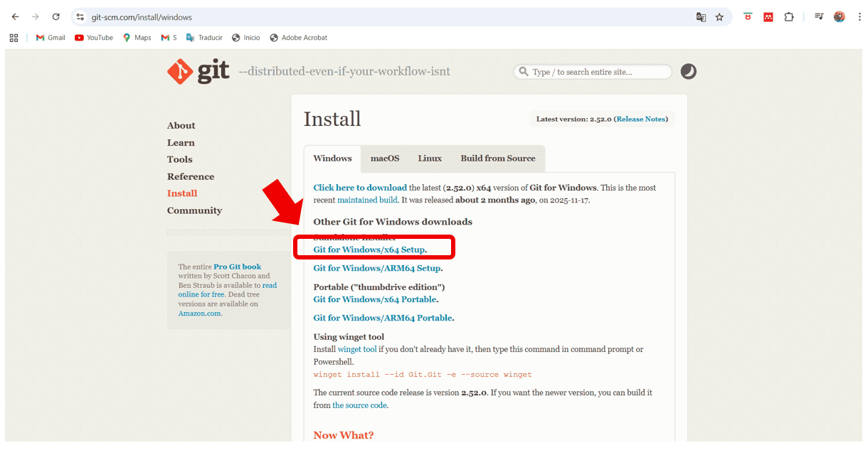Switch to the Linux tab

click(430, 159)
